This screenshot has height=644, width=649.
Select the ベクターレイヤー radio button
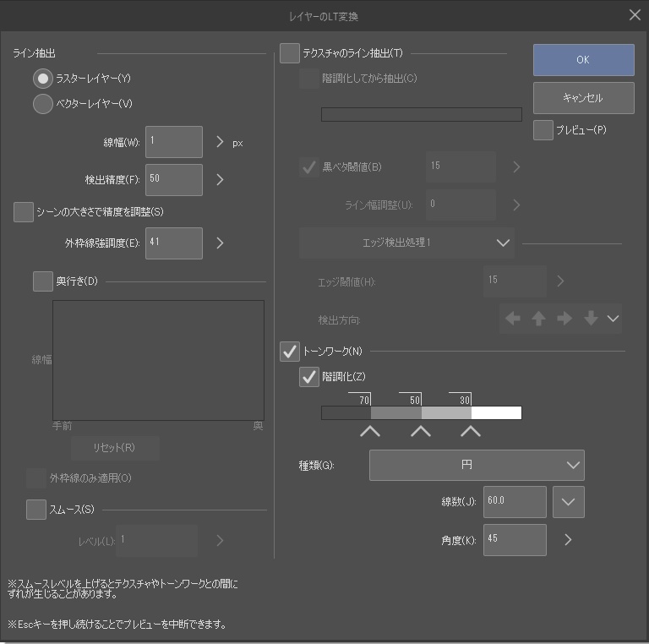[x=42, y=104]
